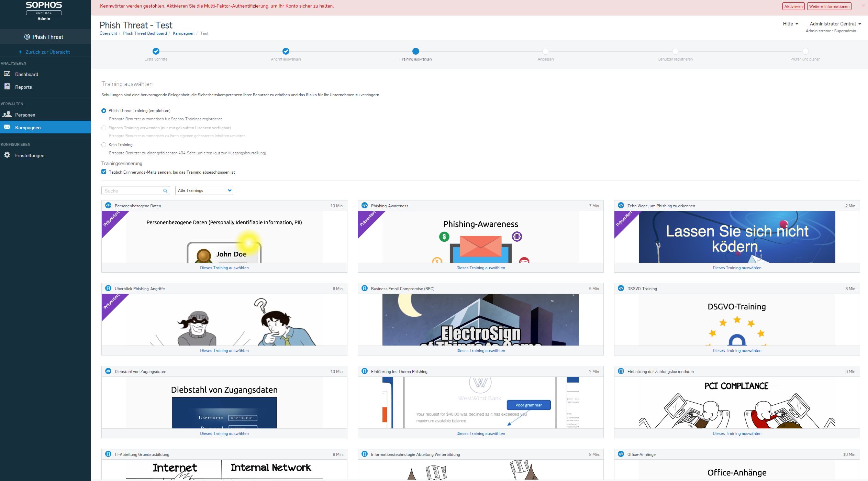Select the Kein Training radio option
The image size is (868, 481).
tap(104, 145)
